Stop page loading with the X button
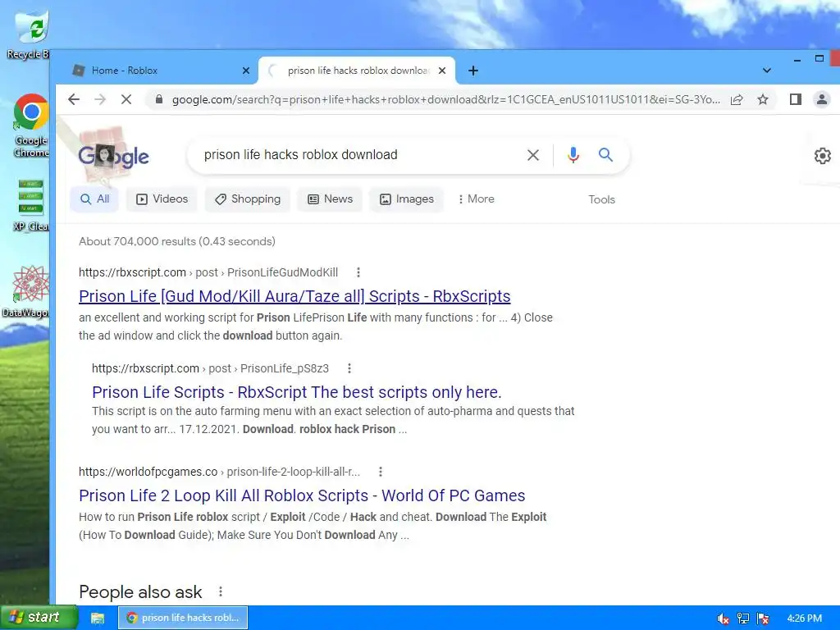This screenshot has height=630, width=840. pos(126,99)
